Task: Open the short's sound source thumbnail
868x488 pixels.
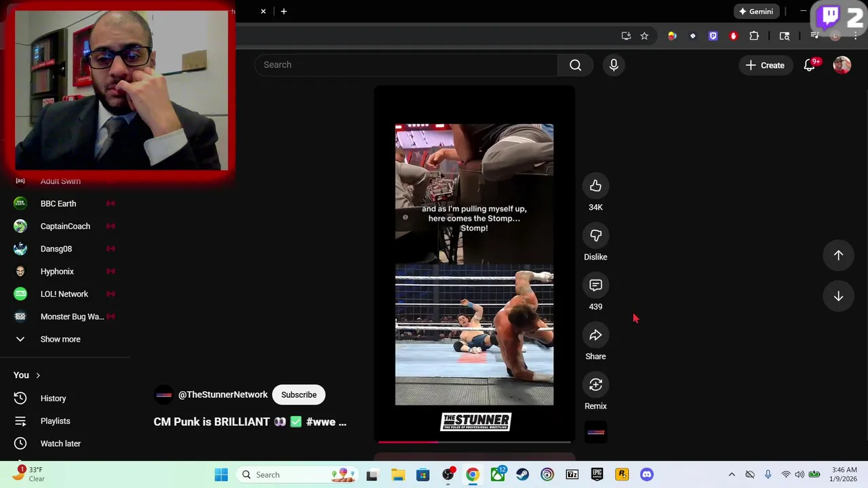Action: coord(595,432)
